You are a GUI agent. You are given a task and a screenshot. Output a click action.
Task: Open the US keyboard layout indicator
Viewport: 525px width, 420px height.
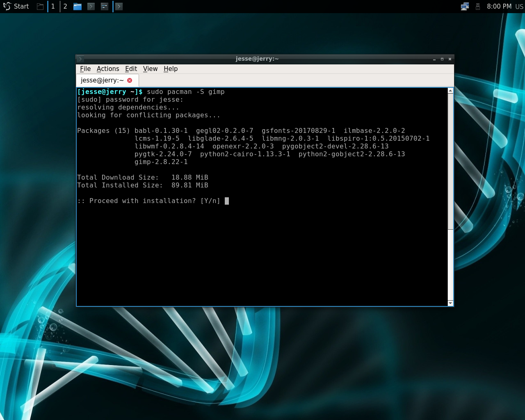tap(519, 7)
